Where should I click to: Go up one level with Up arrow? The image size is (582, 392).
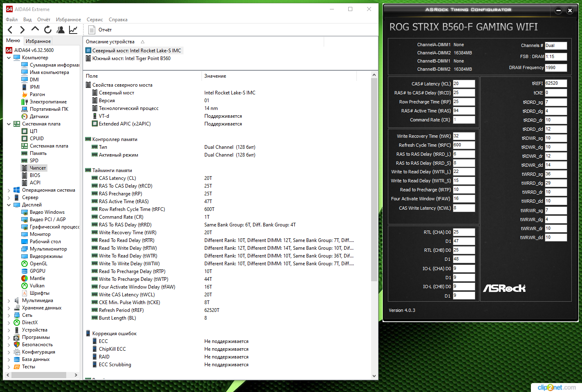click(35, 29)
